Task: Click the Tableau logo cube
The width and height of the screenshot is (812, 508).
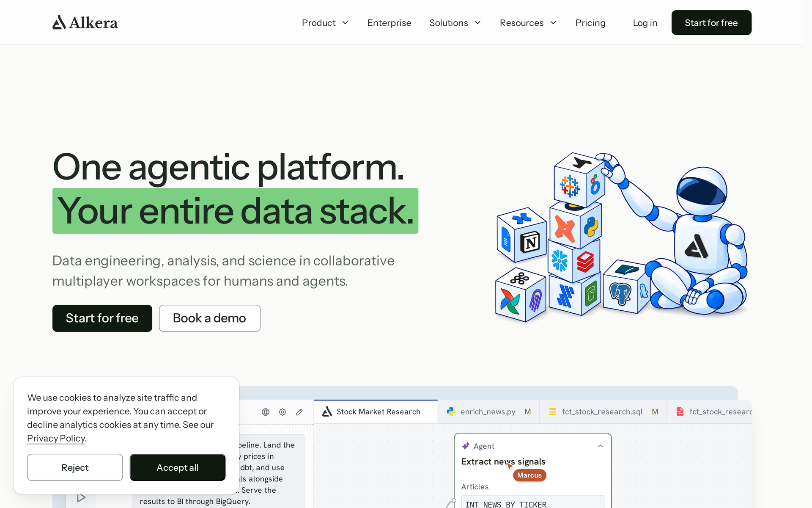Action: [x=570, y=186]
